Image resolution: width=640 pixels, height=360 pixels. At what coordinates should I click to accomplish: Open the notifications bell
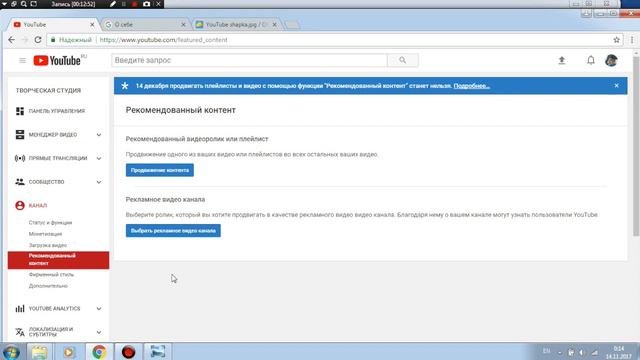click(591, 60)
